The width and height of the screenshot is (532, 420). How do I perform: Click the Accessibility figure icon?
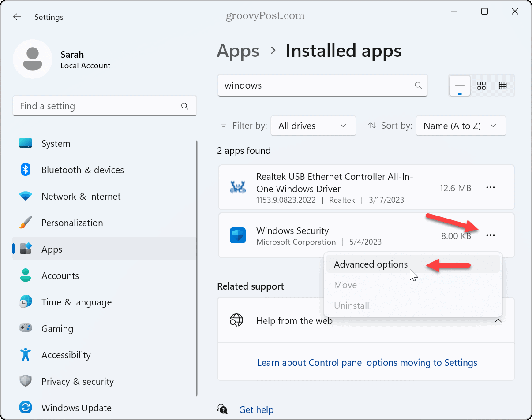[x=26, y=355]
